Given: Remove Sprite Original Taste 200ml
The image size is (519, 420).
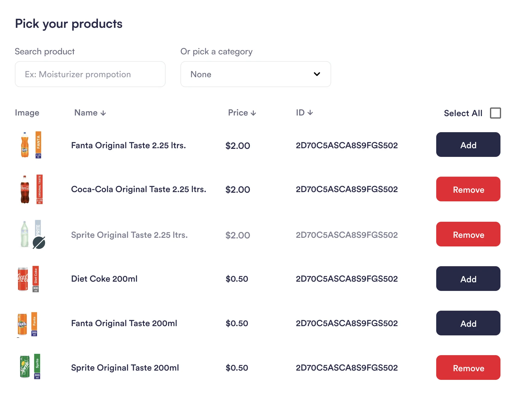Looking at the screenshot, I should pos(468,367).
